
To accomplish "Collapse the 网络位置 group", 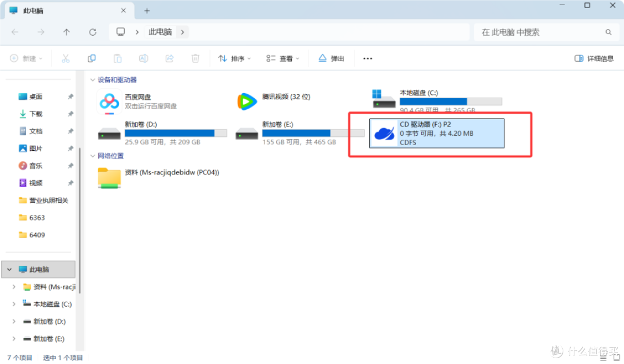I will 92,156.
